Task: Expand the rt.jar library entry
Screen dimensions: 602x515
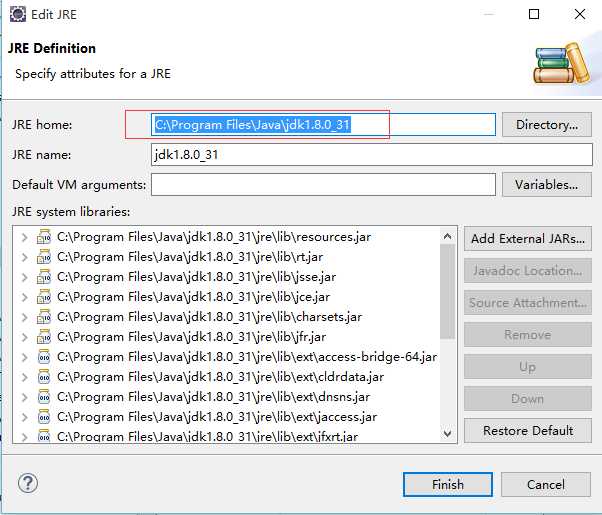Action: pyautogui.click(x=25, y=257)
